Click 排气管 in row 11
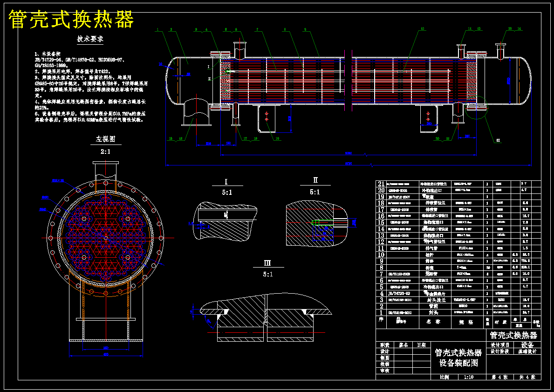554x392 pixels. tap(432, 248)
